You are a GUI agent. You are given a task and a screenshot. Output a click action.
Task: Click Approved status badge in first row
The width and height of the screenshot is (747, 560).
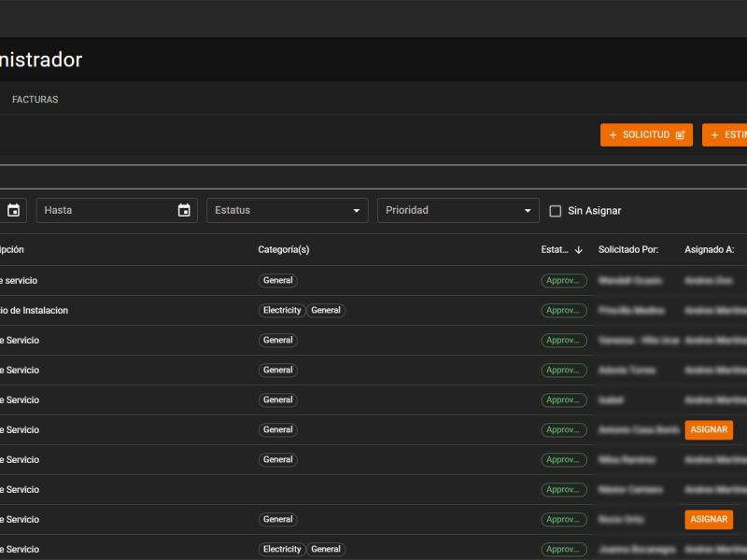tap(564, 281)
